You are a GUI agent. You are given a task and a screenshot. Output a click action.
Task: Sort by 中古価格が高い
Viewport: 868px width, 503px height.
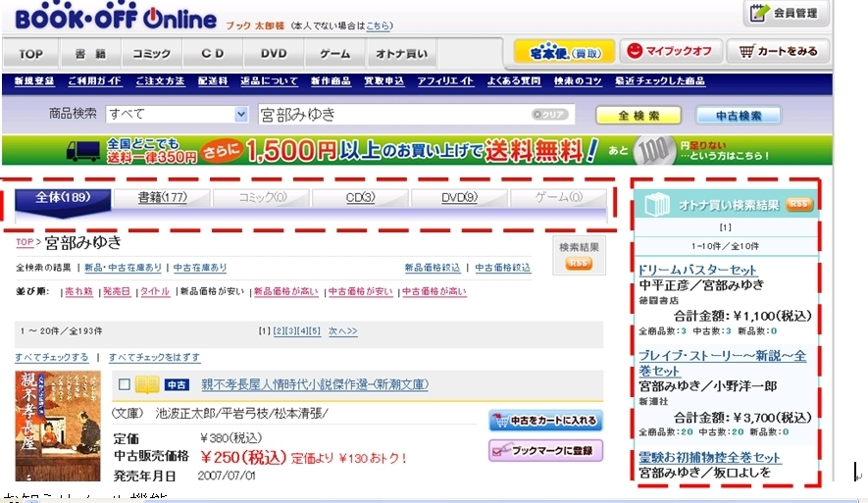point(434,291)
